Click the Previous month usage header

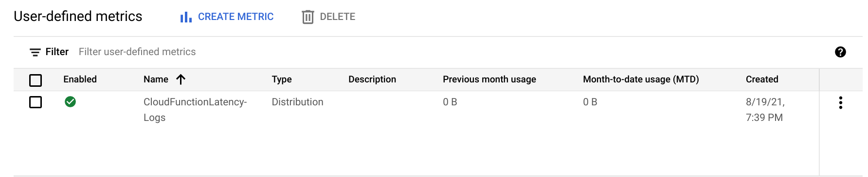click(489, 79)
